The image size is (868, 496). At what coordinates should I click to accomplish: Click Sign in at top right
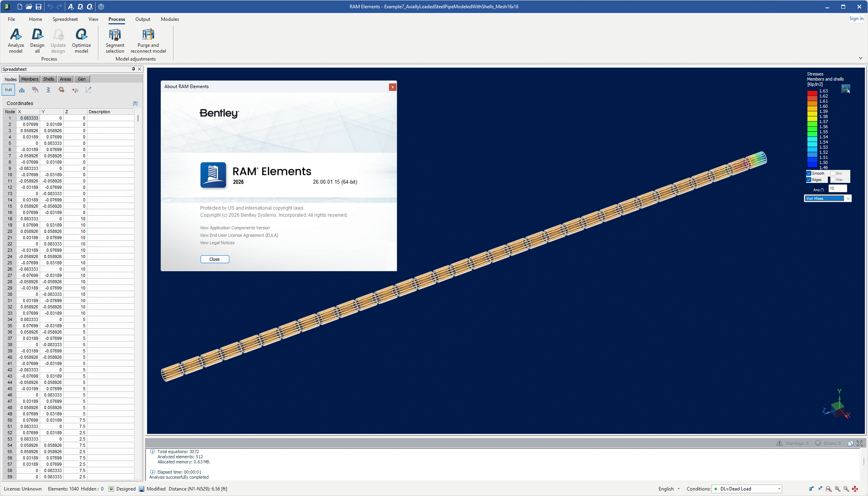(x=856, y=18)
